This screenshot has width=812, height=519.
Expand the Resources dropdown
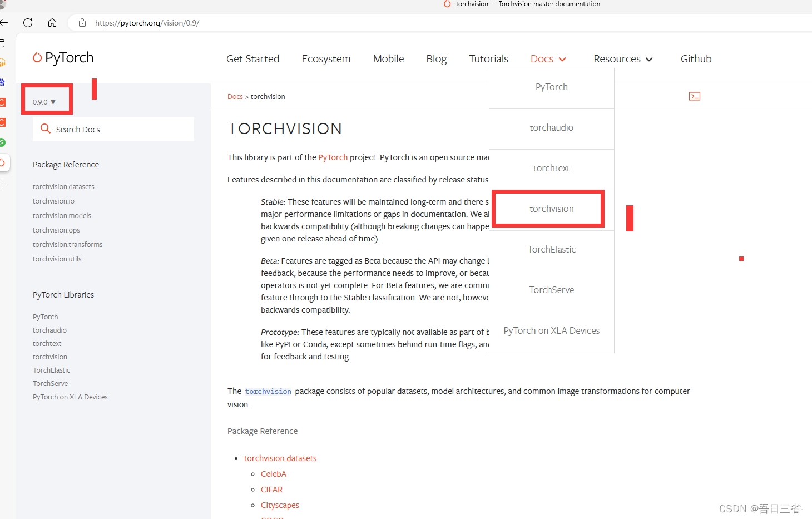click(623, 59)
